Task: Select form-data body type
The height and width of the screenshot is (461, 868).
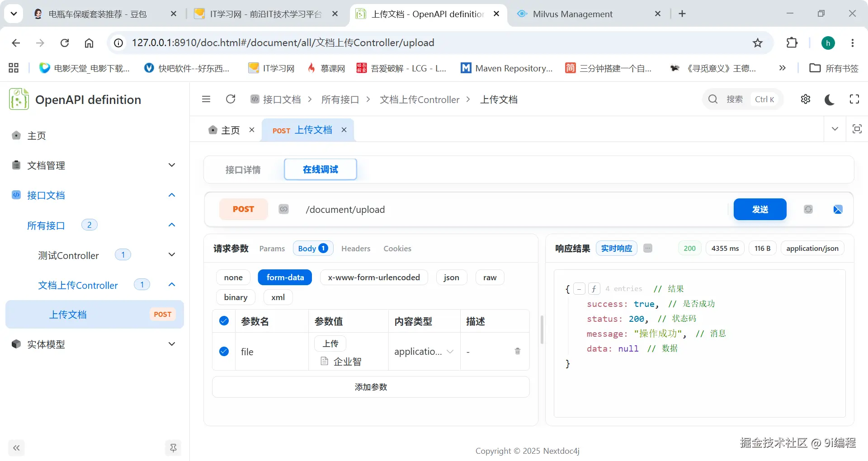Action: point(285,278)
